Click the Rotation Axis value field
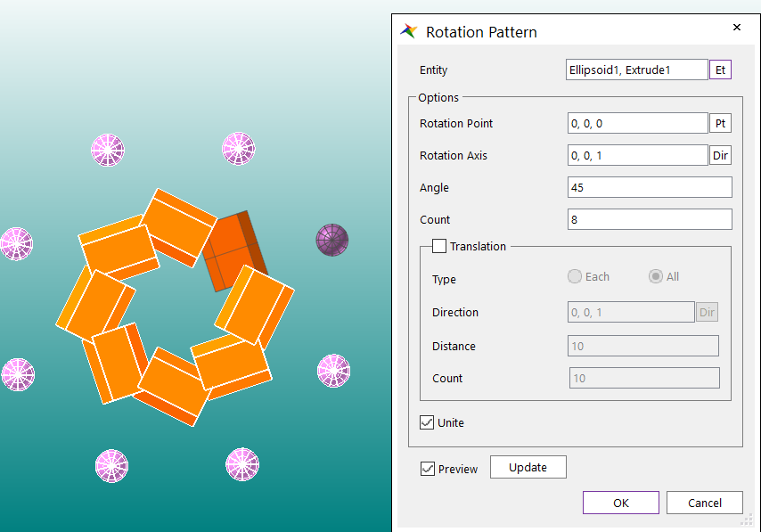761x532 pixels. (636, 155)
